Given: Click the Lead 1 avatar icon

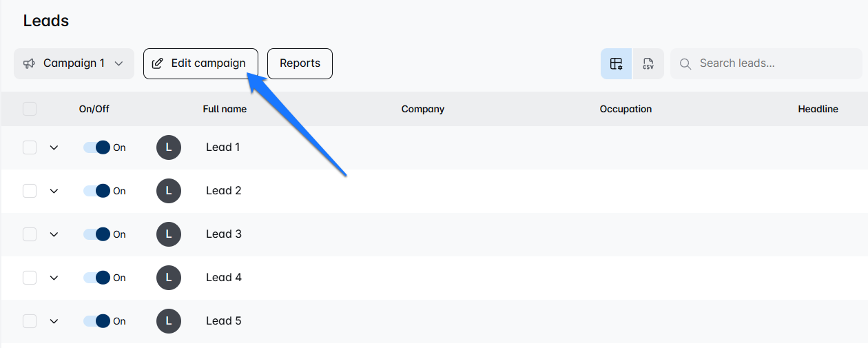Looking at the screenshot, I should click(x=169, y=147).
